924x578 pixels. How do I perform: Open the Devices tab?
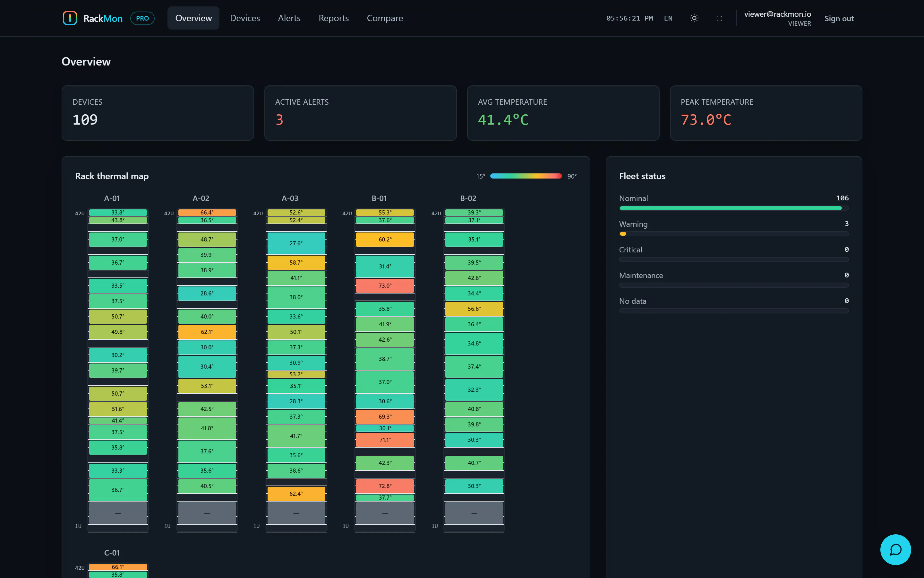245,18
